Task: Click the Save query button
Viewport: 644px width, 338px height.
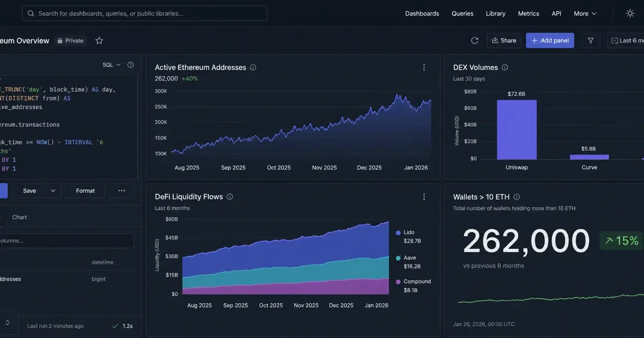Action: click(x=30, y=190)
